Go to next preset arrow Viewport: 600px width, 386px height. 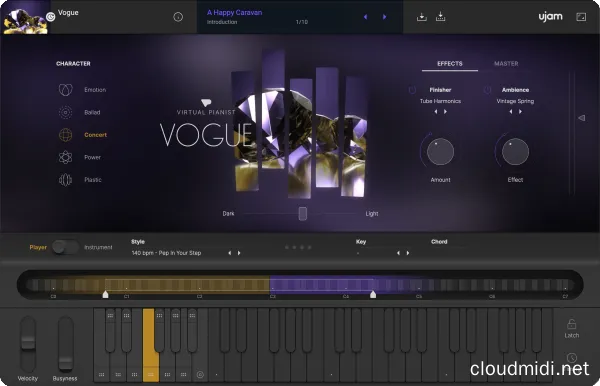(385, 17)
